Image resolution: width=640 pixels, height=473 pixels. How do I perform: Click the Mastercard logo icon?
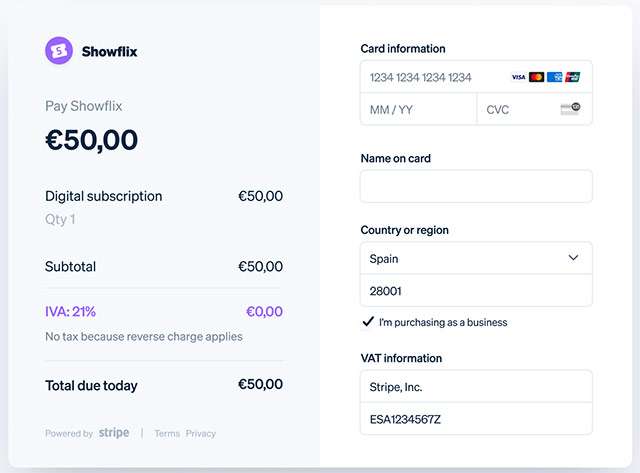click(536, 77)
